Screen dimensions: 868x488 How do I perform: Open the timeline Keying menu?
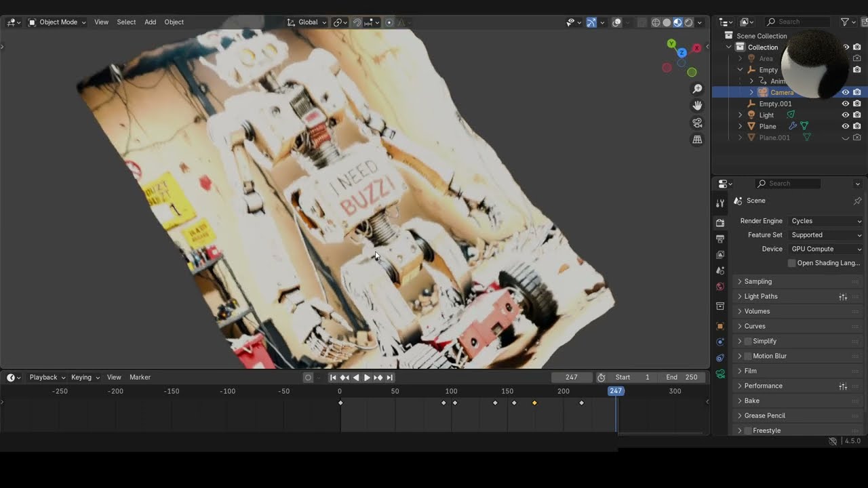coord(85,378)
